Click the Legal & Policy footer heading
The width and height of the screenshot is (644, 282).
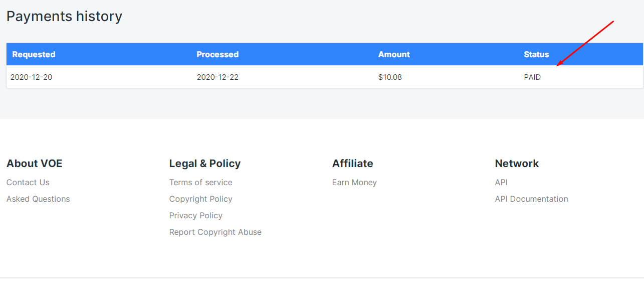coord(204,163)
